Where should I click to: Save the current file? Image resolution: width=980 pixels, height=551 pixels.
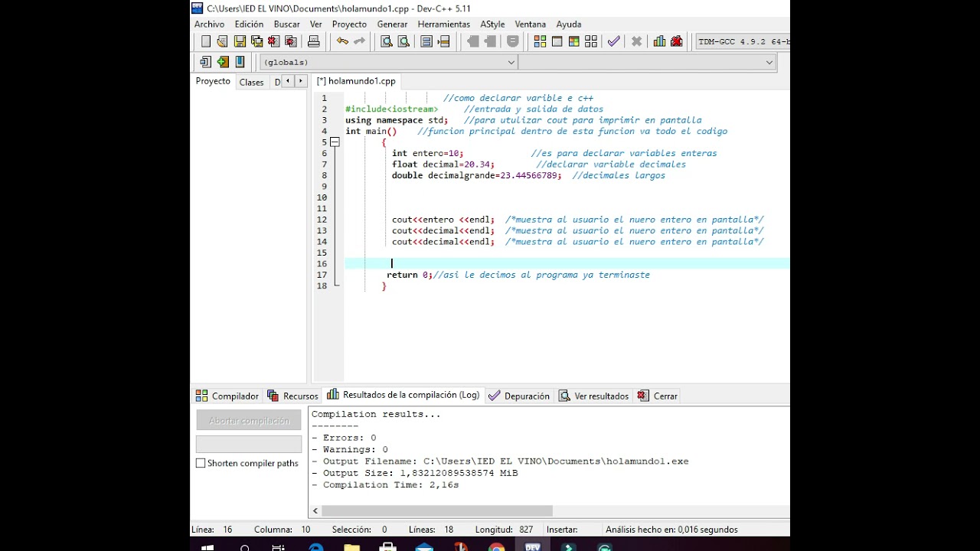coord(240,41)
